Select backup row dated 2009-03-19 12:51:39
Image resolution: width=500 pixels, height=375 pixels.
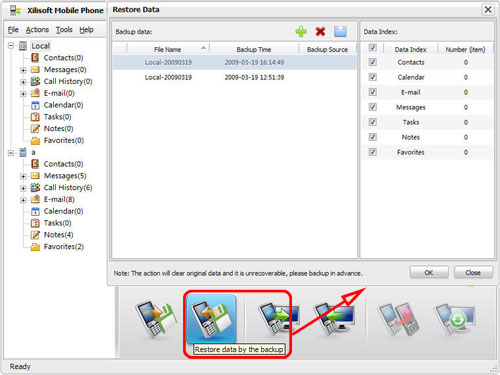click(234, 77)
